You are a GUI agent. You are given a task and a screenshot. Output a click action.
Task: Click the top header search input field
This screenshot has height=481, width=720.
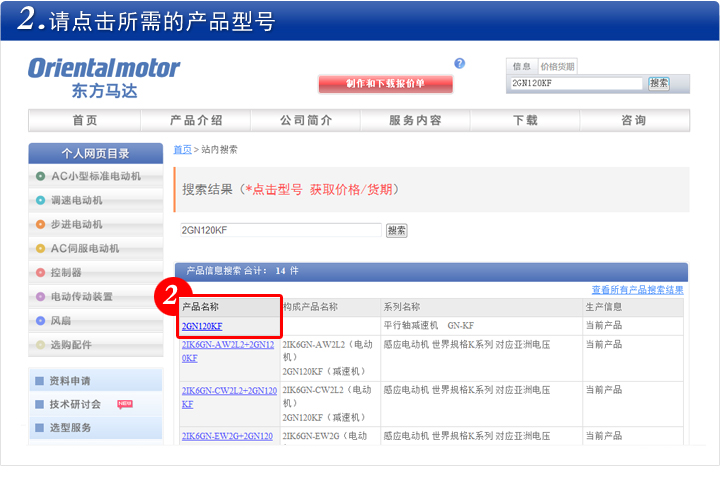point(576,83)
